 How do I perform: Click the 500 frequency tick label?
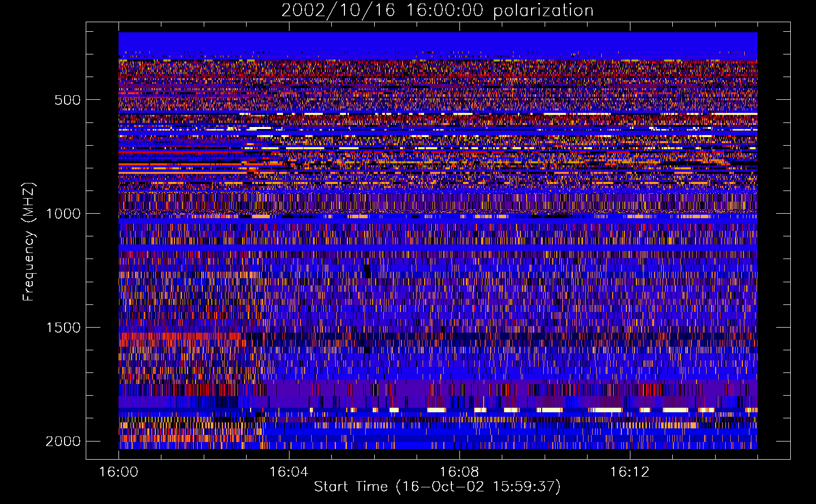pos(68,100)
